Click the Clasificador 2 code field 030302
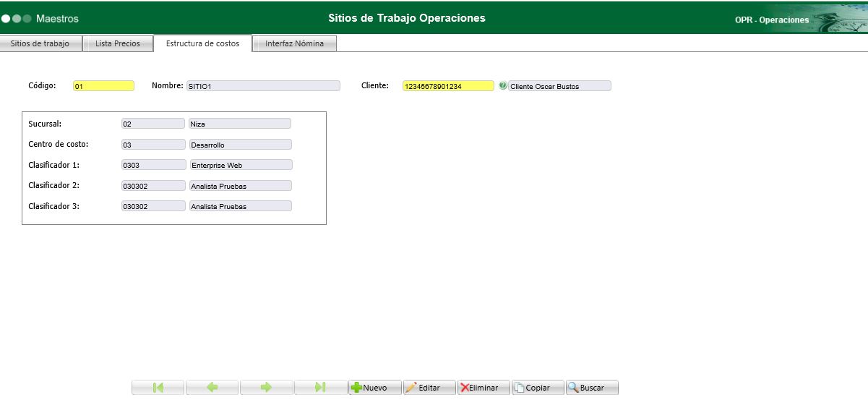 pyautogui.click(x=153, y=186)
